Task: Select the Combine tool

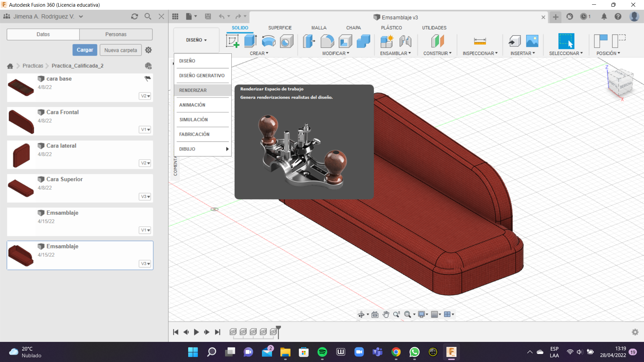Action: coord(363,41)
